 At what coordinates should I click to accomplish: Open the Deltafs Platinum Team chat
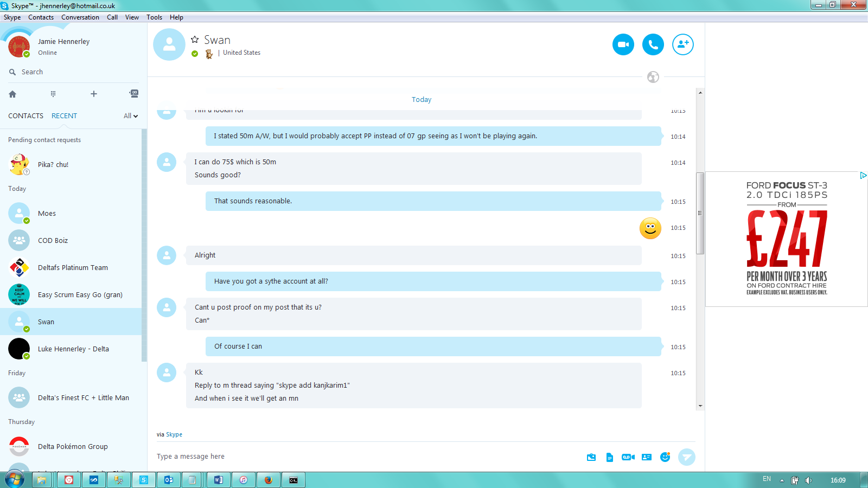(71, 267)
